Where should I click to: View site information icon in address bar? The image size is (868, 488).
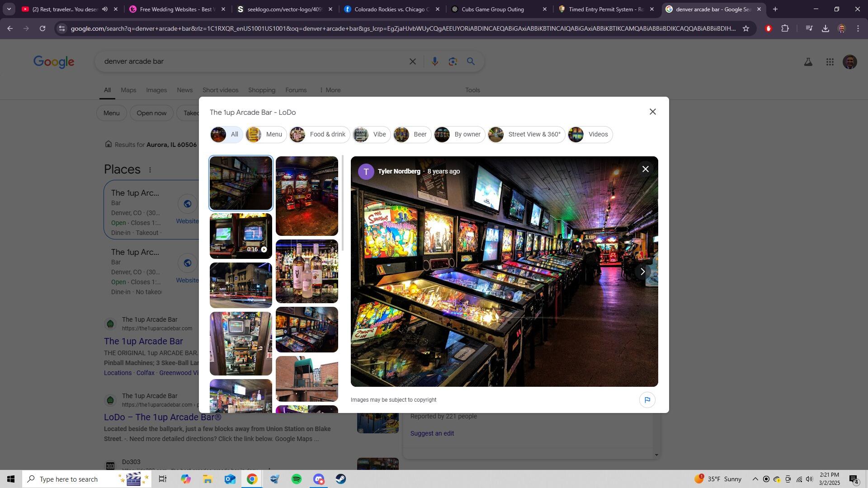[62, 28]
